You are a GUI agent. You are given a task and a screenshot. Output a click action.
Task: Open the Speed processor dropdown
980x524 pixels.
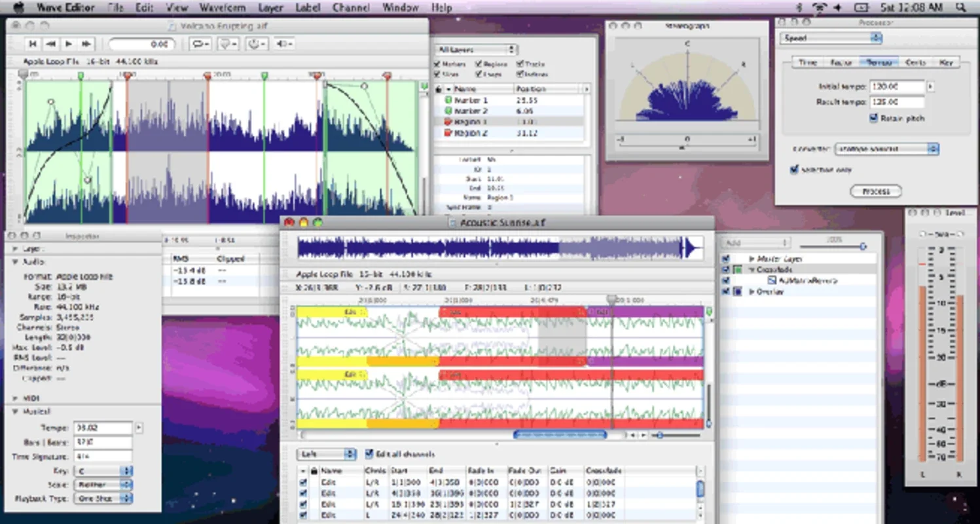tap(831, 39)
